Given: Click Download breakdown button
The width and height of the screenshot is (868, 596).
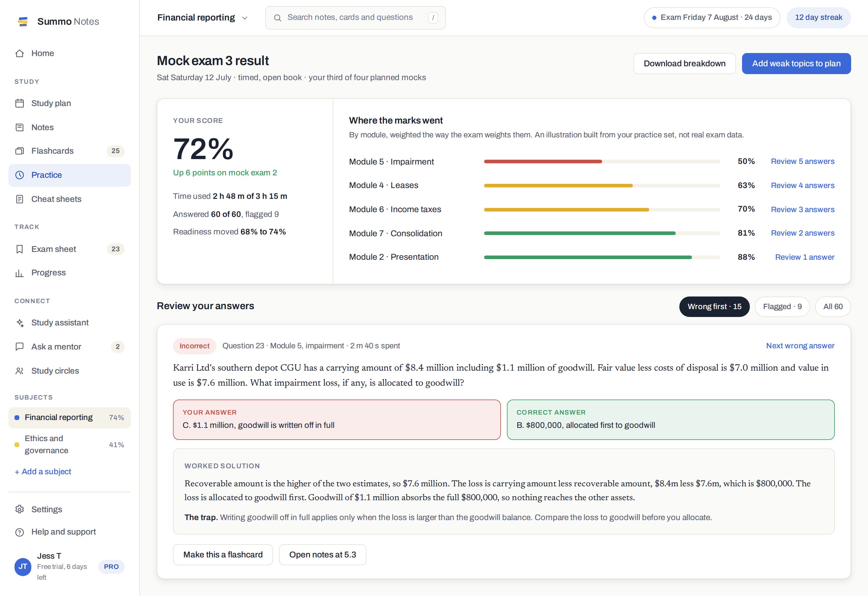Looking at the screenshot, I should [685, 64].
